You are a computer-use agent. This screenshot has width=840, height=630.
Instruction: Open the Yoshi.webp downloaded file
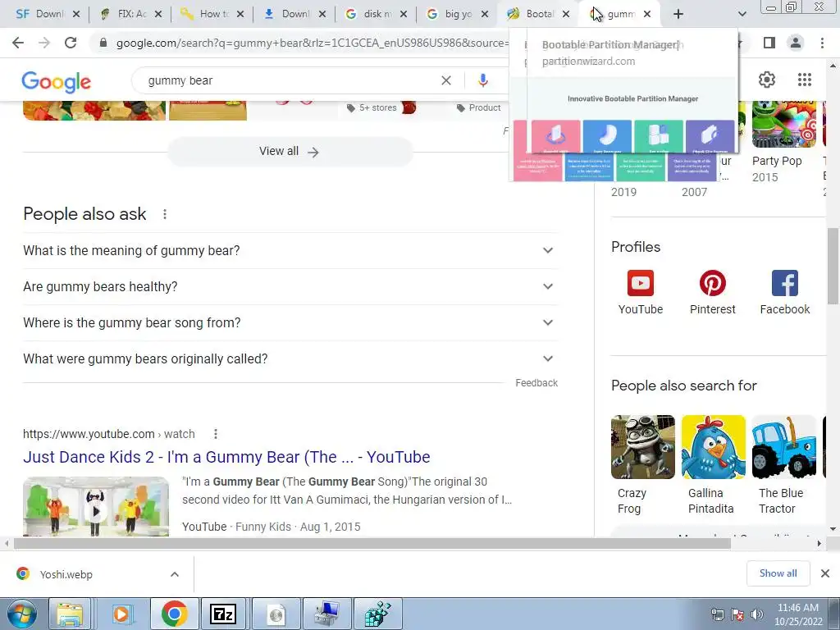(x=66, y=574)
